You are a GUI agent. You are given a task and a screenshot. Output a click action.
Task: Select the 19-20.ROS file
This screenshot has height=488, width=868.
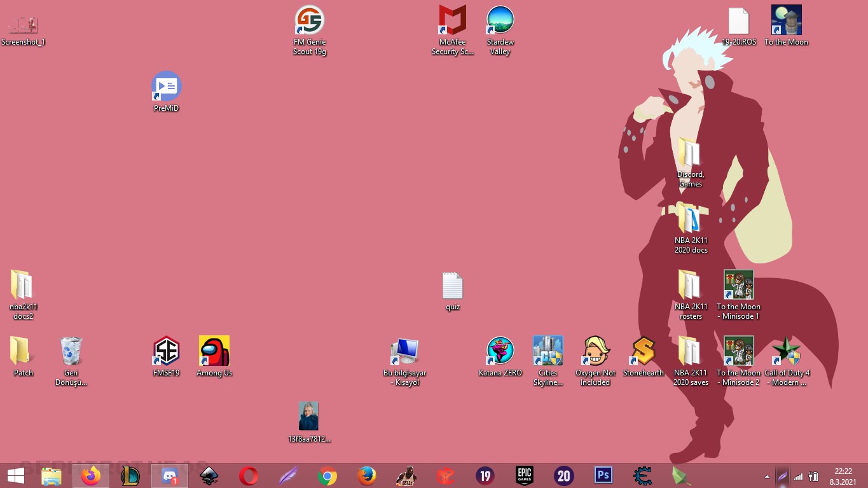[739, 26]
